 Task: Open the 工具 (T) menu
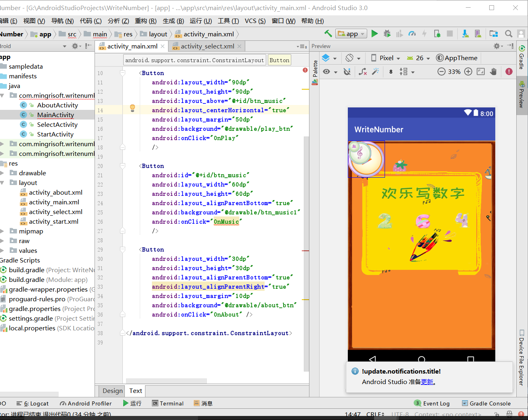pyautogui.click(x=228, y=21)
